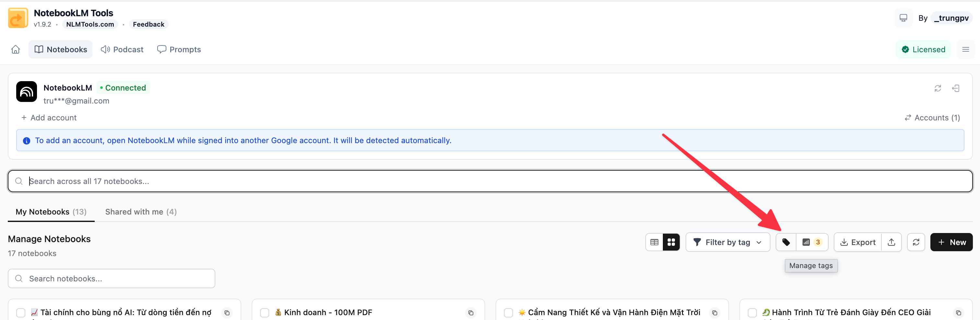The height and width of the screenshot is (320, 980).
Task: Export notebooks with the Export button
Action: pyautogui.click(x=858, y=242)
